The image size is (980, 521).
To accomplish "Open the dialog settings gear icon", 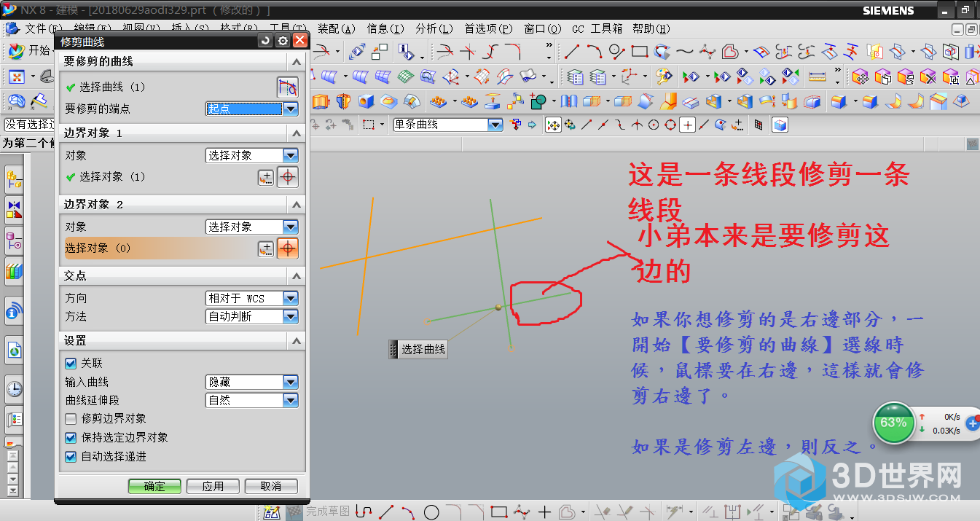I will (283, 42).
